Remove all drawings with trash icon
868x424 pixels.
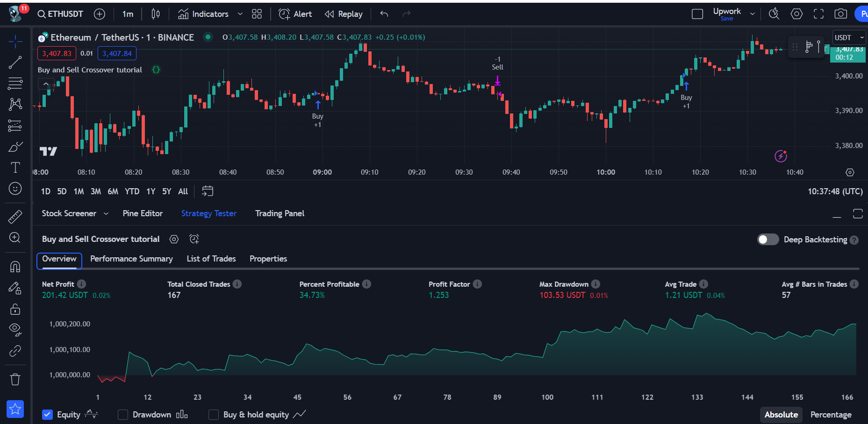pos(15,379)
